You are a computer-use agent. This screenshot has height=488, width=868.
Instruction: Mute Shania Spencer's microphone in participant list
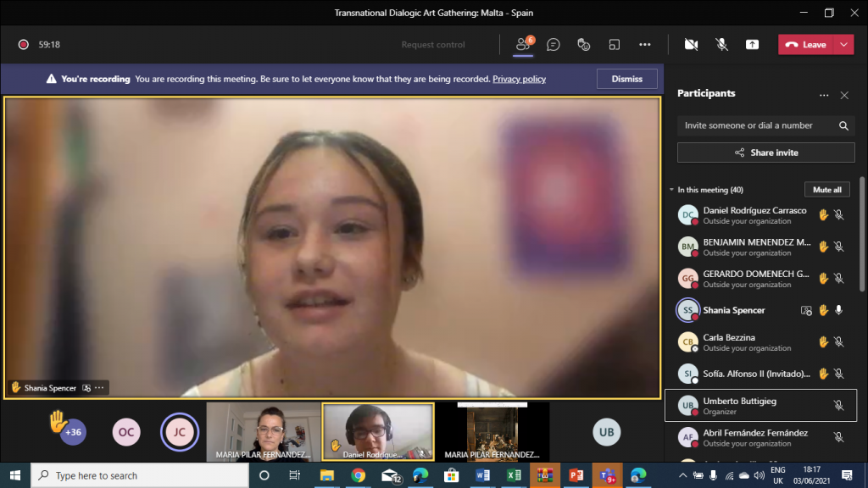tap(838, 310)
